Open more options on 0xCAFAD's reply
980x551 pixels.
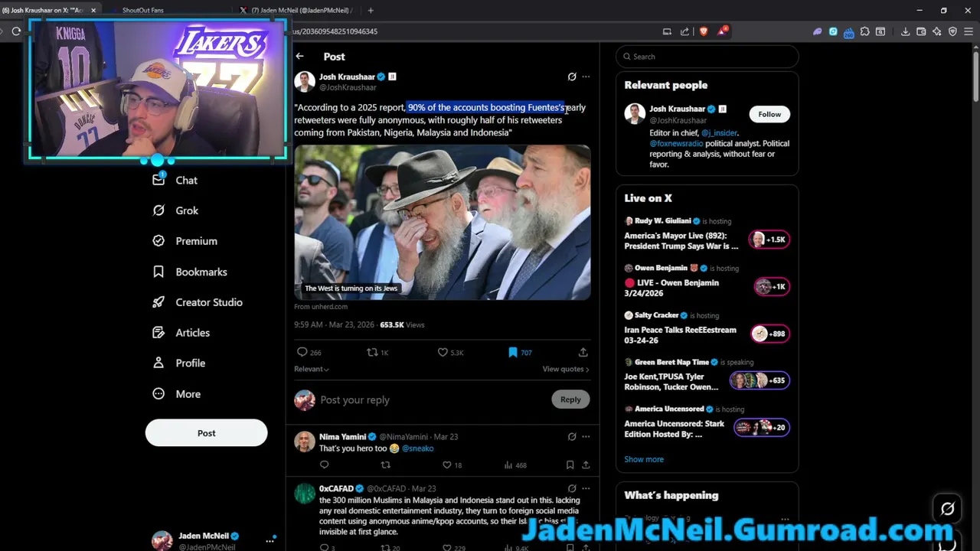coord(586,488)
